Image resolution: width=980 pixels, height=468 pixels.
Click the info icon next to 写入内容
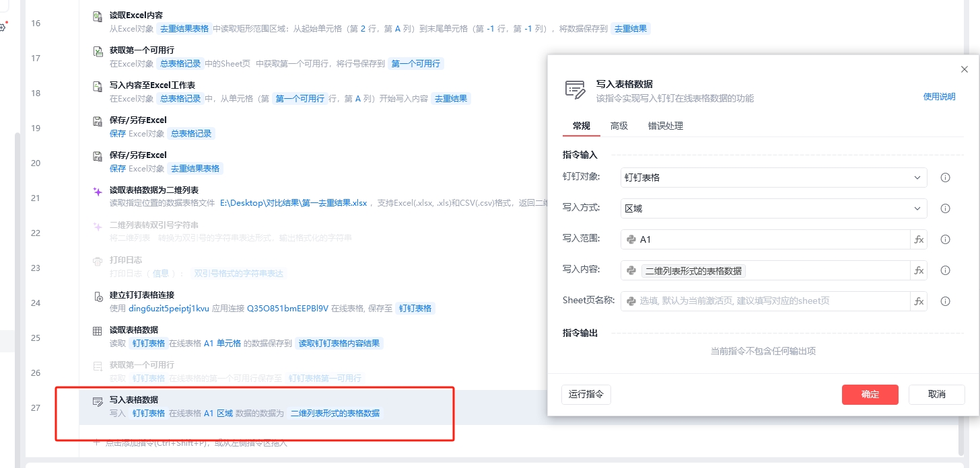(945, 270)
